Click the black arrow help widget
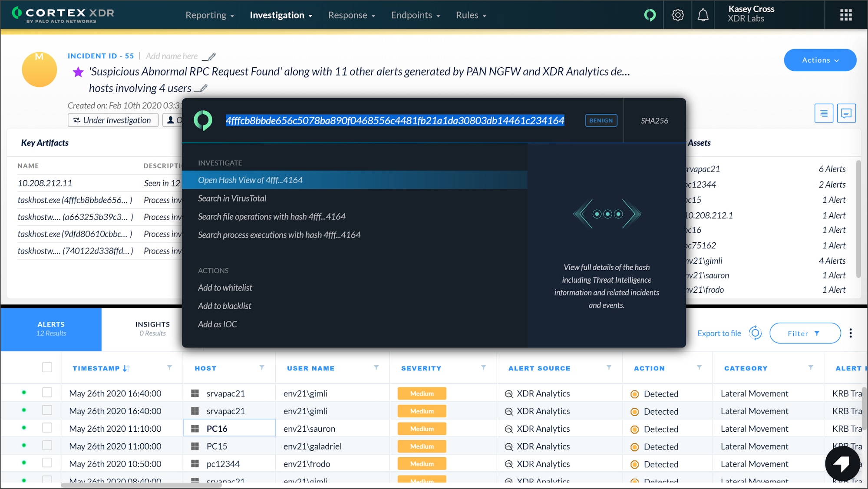 pyautogui.click(x=842, y=463)
